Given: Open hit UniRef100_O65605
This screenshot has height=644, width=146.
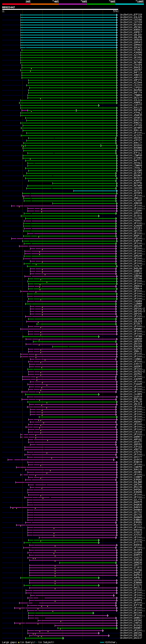Looking at the screenshot, I should 131,40.
